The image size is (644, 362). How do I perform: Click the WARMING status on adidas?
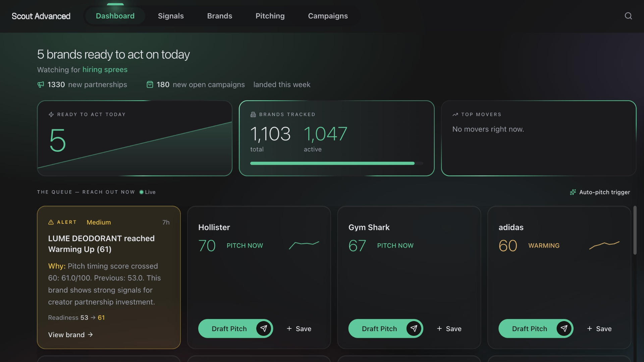[x=544, y=246]
